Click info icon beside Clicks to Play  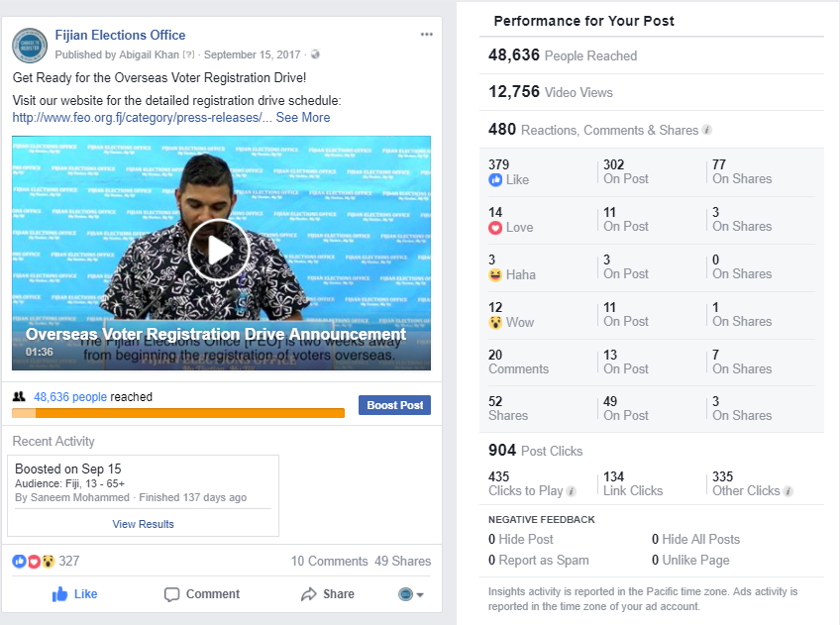tap(572, 491)
